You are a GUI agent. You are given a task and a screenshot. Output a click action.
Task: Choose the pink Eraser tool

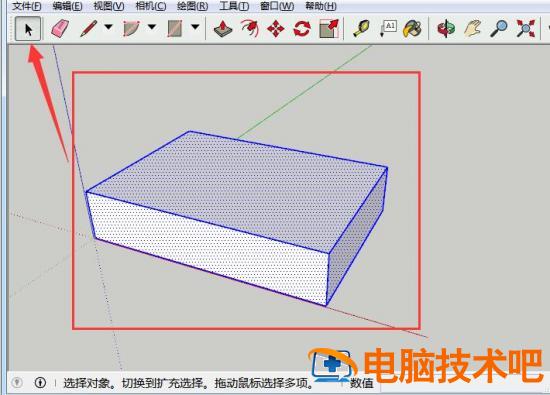[60, 28]
